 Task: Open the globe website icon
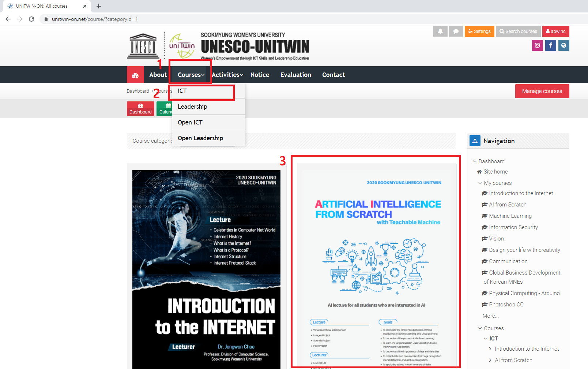(x=563, y=45)
